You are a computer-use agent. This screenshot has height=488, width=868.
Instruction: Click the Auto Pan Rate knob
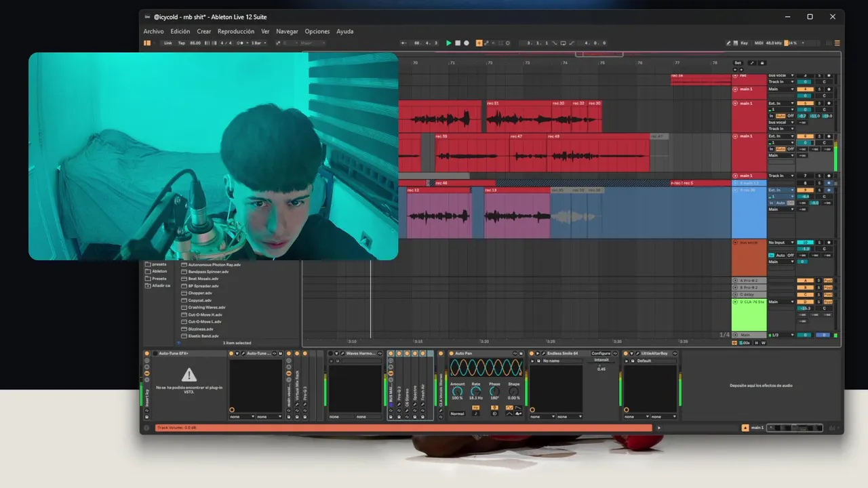click(475, 391)
